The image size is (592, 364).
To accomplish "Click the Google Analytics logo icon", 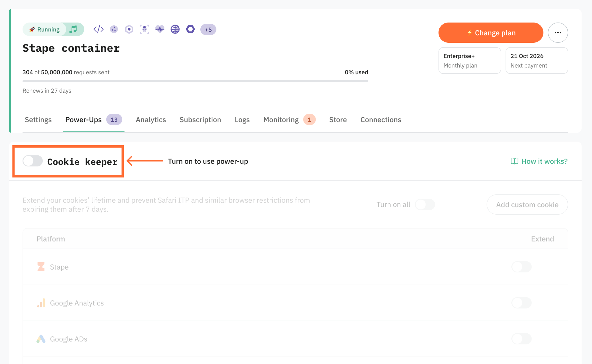I will coord(41,303).
